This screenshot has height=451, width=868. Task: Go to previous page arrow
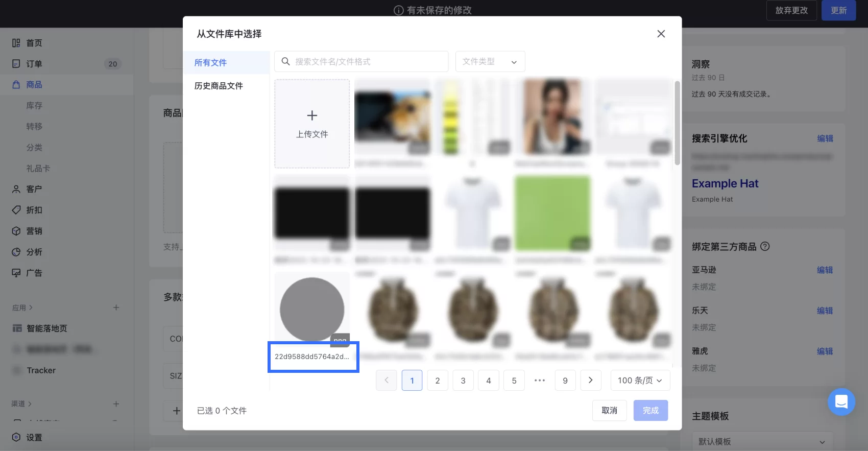[387, 380]
